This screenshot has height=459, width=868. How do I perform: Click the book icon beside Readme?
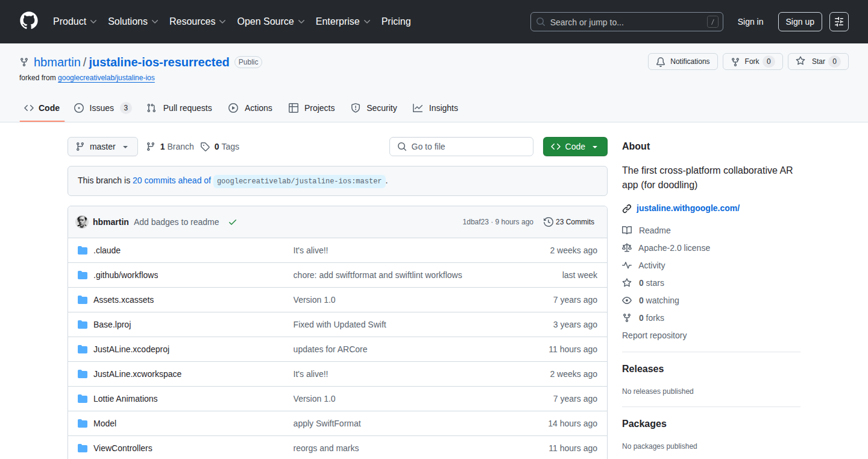point(627,230)
